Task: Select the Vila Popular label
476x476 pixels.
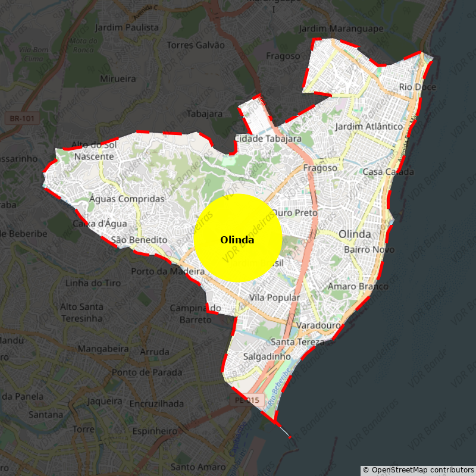Action: [274, 297]
